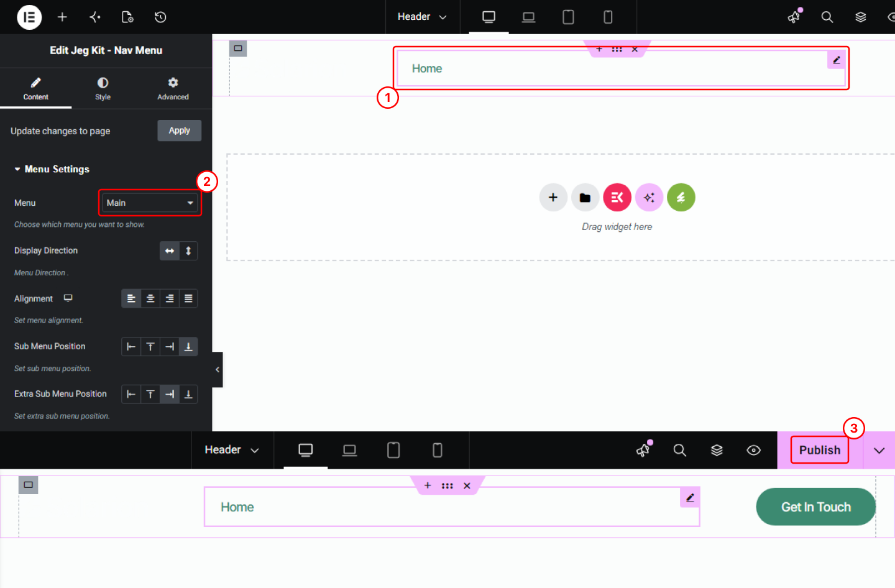
Task: Switch to laptop view in the top bar
Action: (x=529, y=17)
